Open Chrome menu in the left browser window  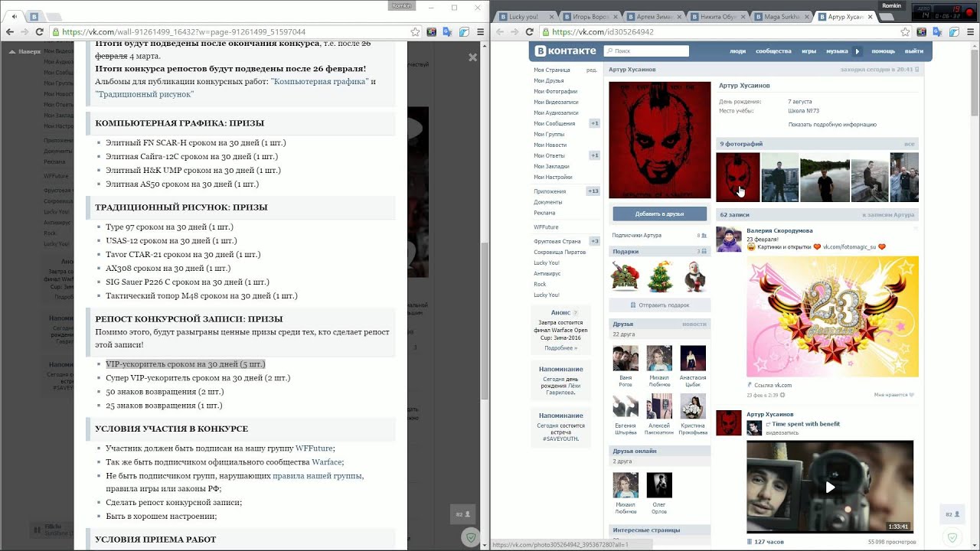(x=480, y=32)
